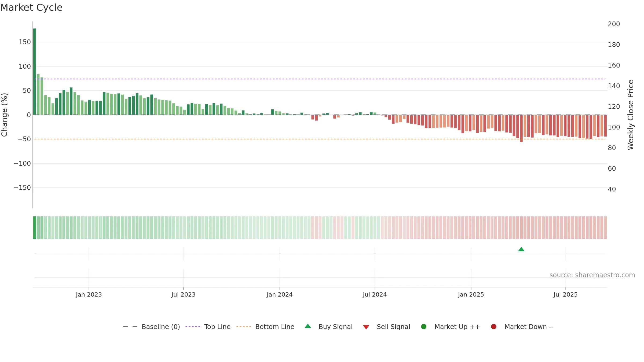Click the Change (%) left axis title
Viewport: 644px width, 362px height.
[x=4, y=115]
